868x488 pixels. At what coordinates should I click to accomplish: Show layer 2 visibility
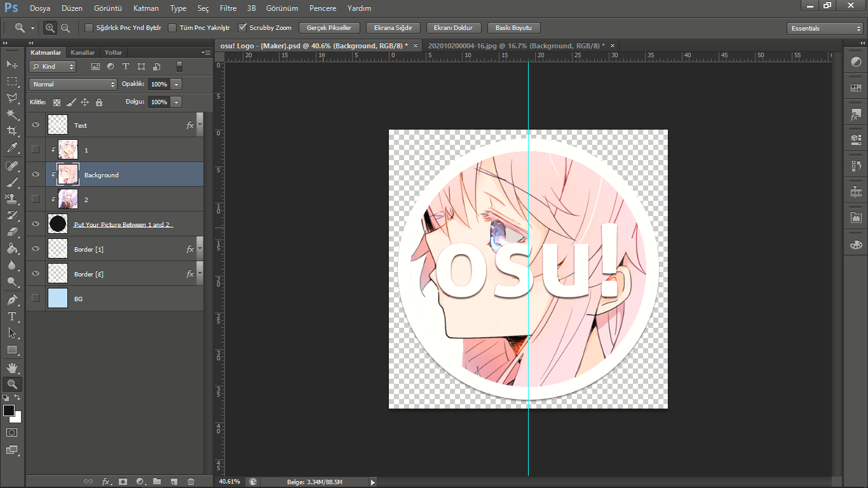[x=36, y=199]
